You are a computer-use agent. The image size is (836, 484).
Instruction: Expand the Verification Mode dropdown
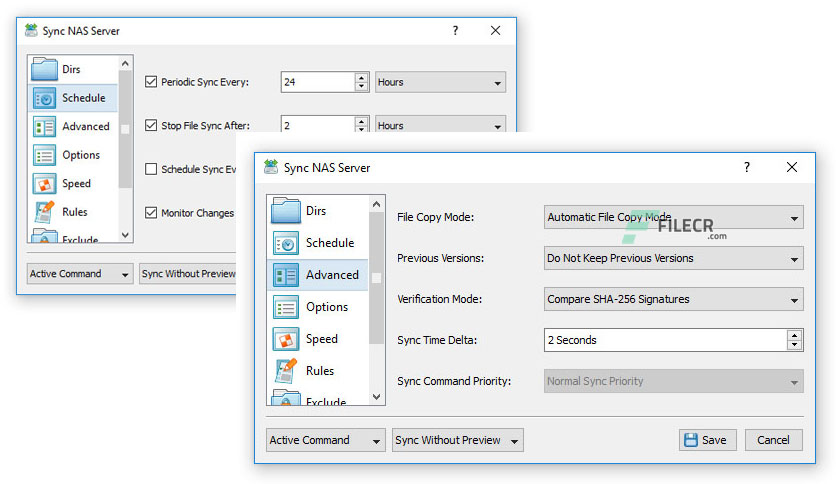673,299
